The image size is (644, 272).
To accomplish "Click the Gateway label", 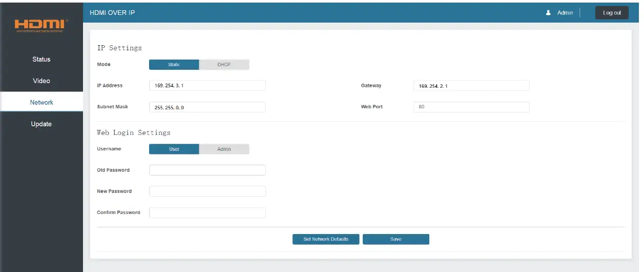I will 371,86.
